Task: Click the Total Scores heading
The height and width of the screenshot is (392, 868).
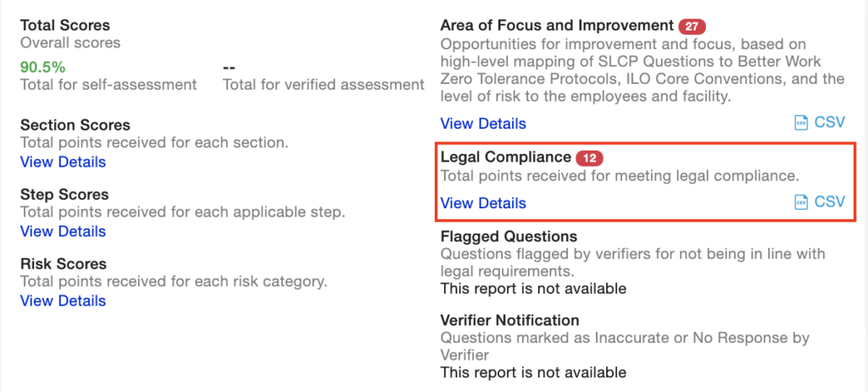Action: [65, 25]
